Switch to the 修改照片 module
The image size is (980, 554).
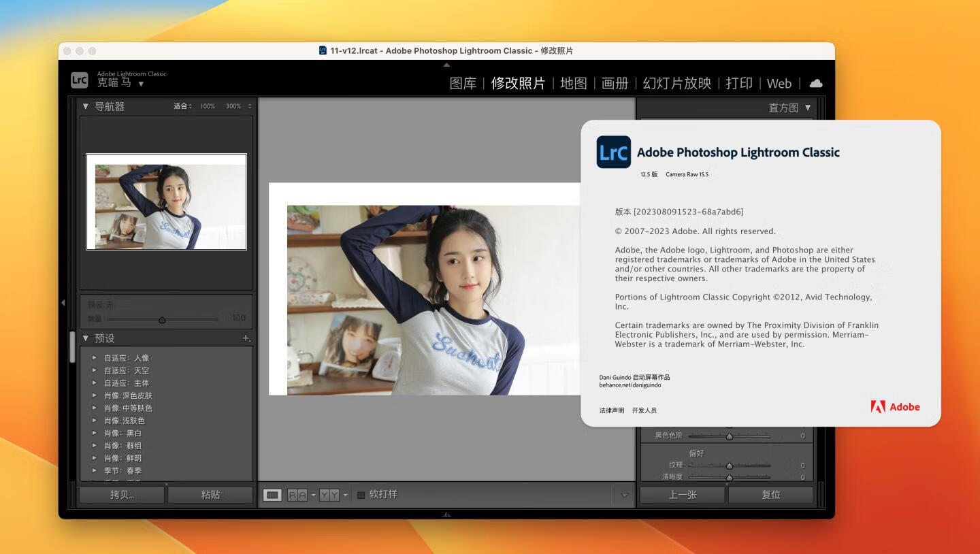pyautogui.click(x=518, y=83)
